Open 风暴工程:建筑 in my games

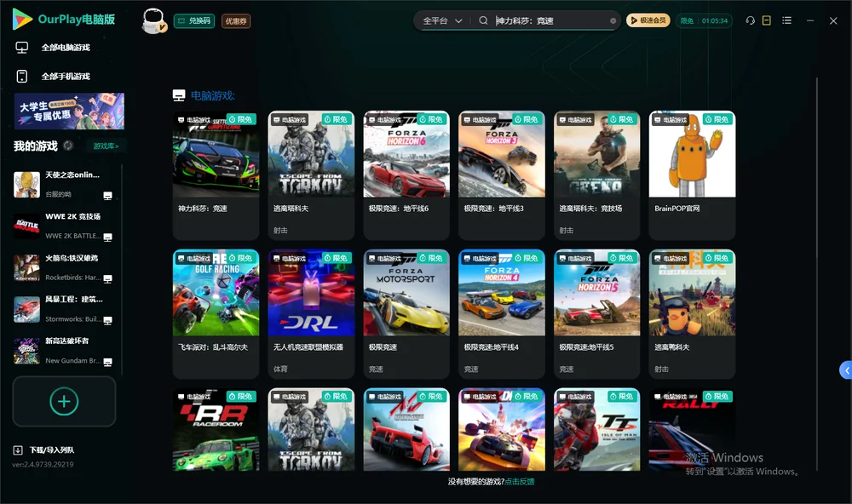coord(64,309)
